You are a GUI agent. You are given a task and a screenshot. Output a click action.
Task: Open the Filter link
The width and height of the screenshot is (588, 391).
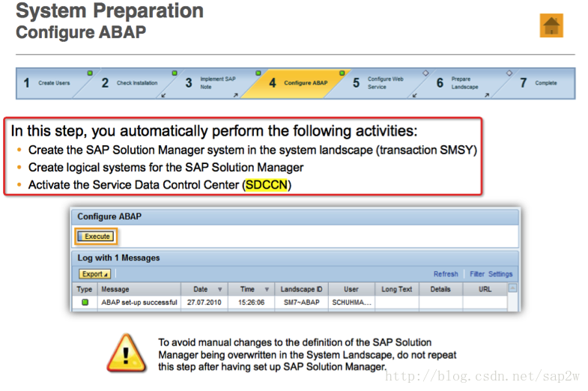[x=477, y=274]
